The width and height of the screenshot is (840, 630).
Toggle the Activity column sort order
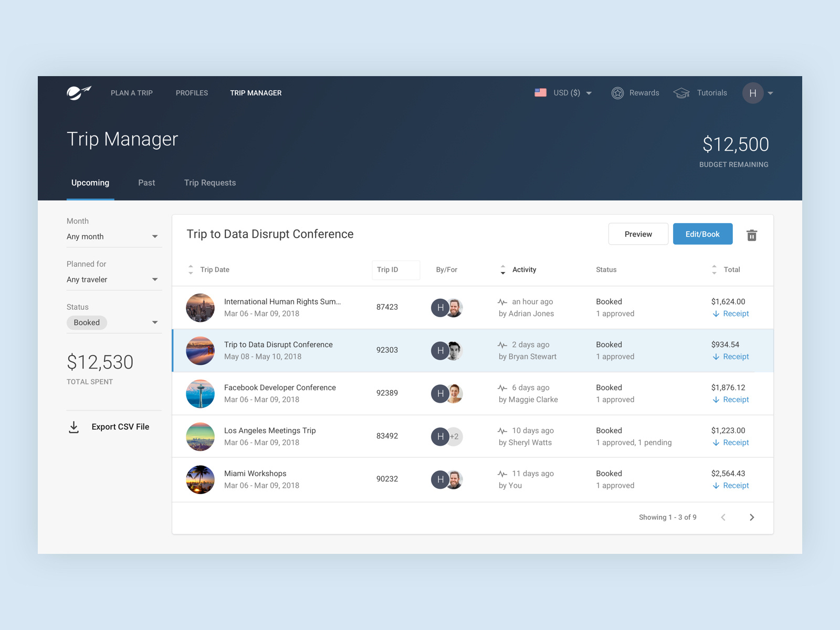click(502, 269)
